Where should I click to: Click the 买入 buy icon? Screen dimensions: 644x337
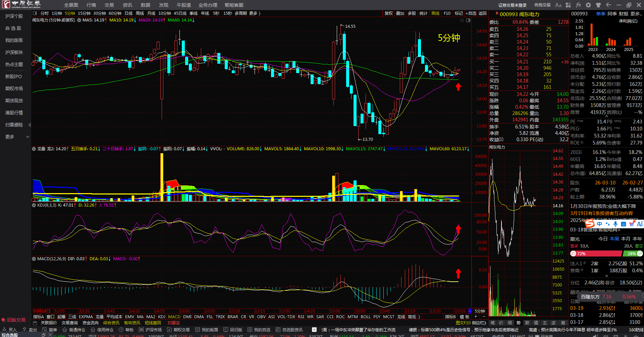click(4, 330)
